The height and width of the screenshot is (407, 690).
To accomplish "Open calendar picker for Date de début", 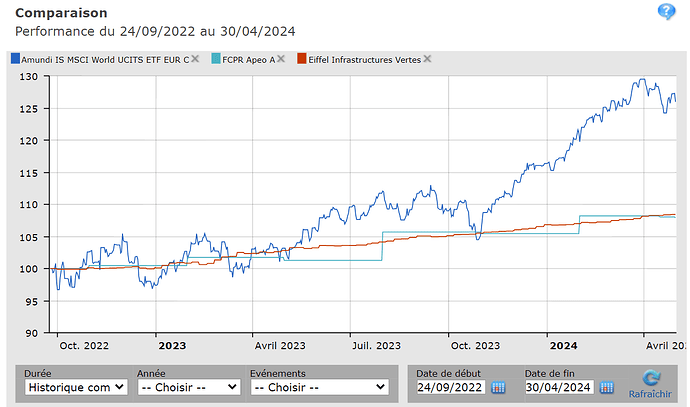I will pyautogui.click(x=498, y=388).
